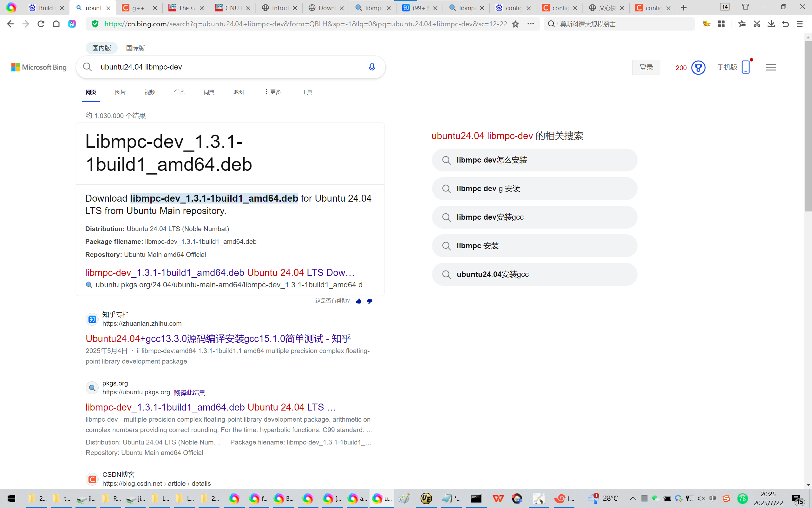Click the green security shield in address bar
812x508 pixels.
pos(95,24)
